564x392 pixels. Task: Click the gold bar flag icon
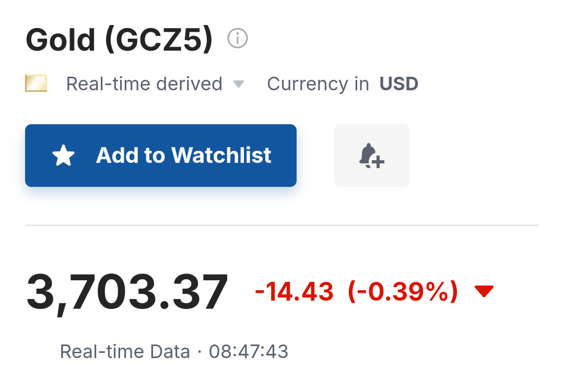[36, 84]
